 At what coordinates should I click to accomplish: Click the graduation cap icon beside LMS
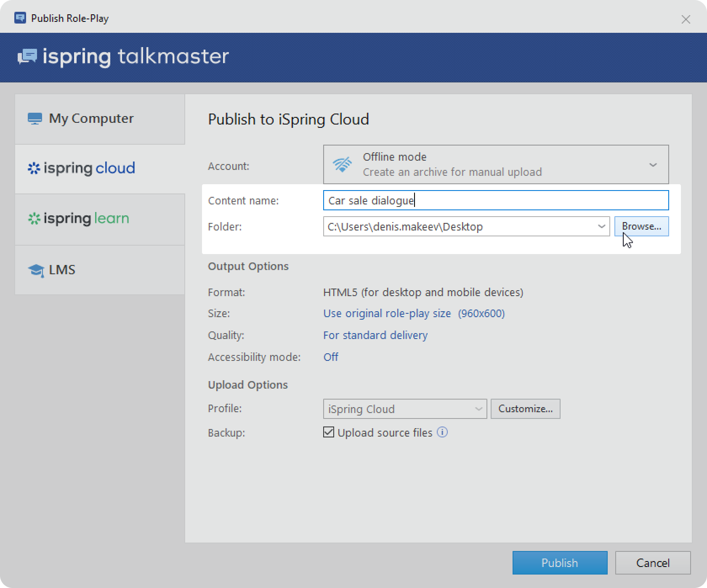36,270
